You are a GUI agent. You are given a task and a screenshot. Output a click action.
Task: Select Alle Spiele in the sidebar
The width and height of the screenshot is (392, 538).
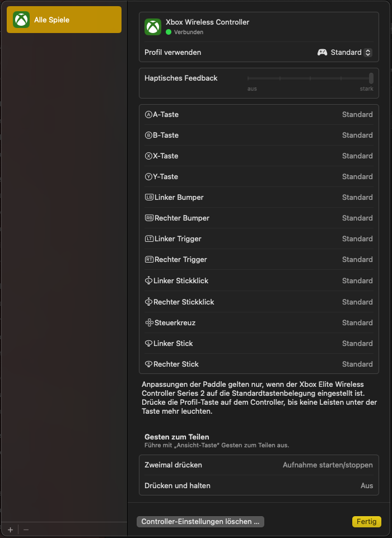(64, 20)
